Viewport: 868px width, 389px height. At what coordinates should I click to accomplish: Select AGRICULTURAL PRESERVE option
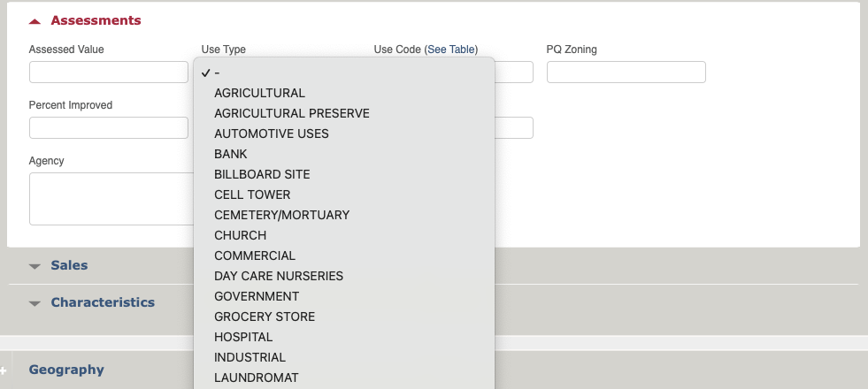344,113
